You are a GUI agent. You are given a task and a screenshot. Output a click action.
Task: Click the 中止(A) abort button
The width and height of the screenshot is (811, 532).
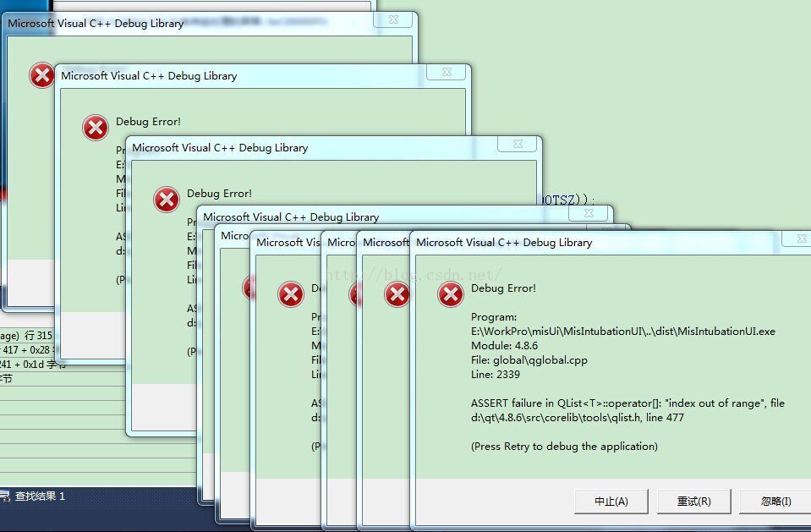click(611, 501)
